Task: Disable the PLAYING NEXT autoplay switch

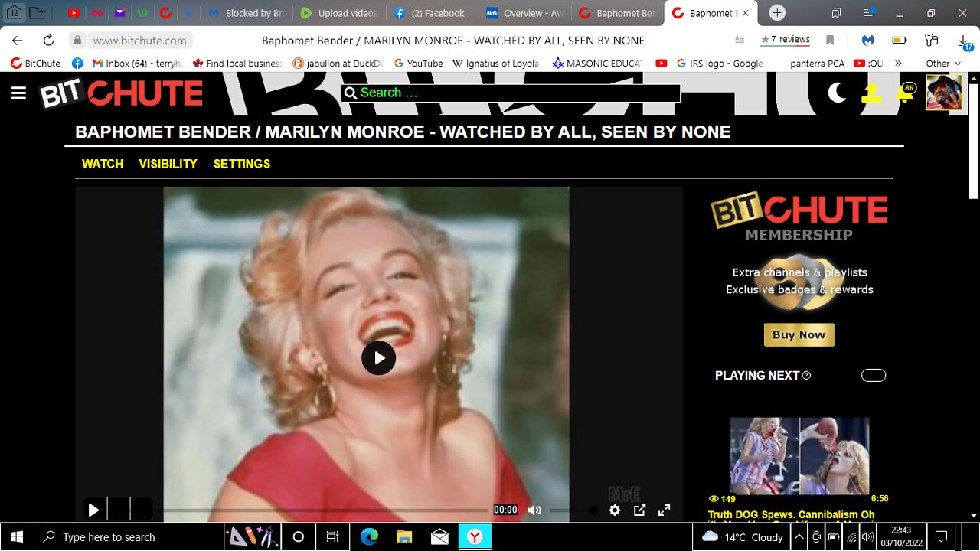Action: (873, 375)
